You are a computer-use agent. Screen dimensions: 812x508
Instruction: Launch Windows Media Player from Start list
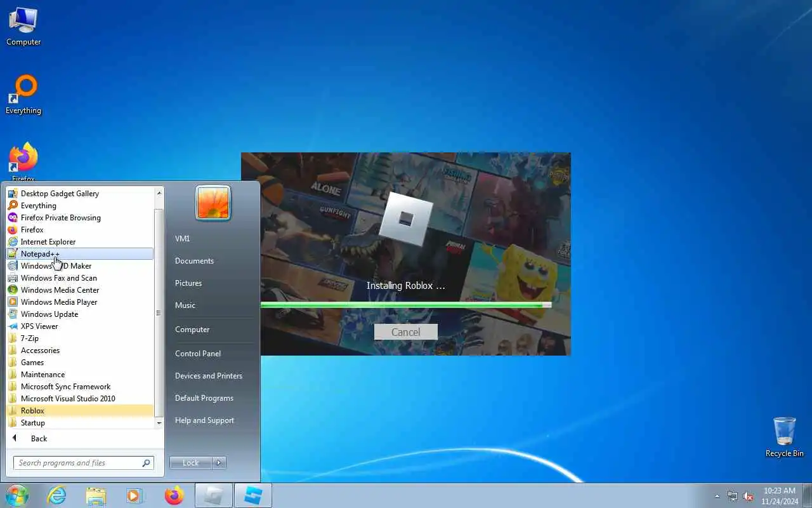point(80,302)
